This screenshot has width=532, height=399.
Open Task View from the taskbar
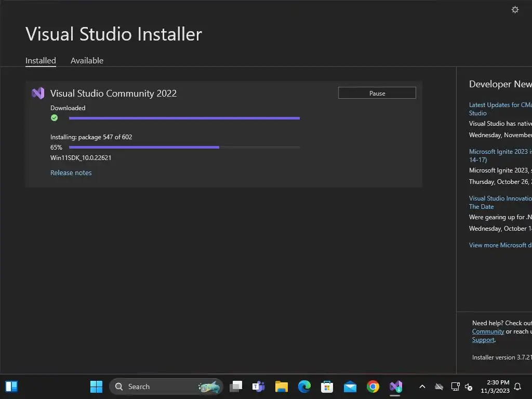pos(236,387)
